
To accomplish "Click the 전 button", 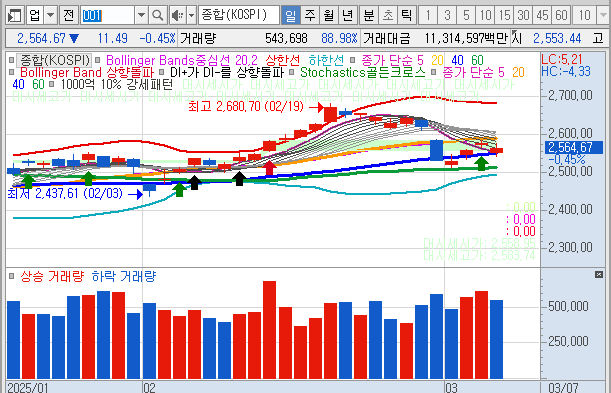I will click(x=69, y=15).
